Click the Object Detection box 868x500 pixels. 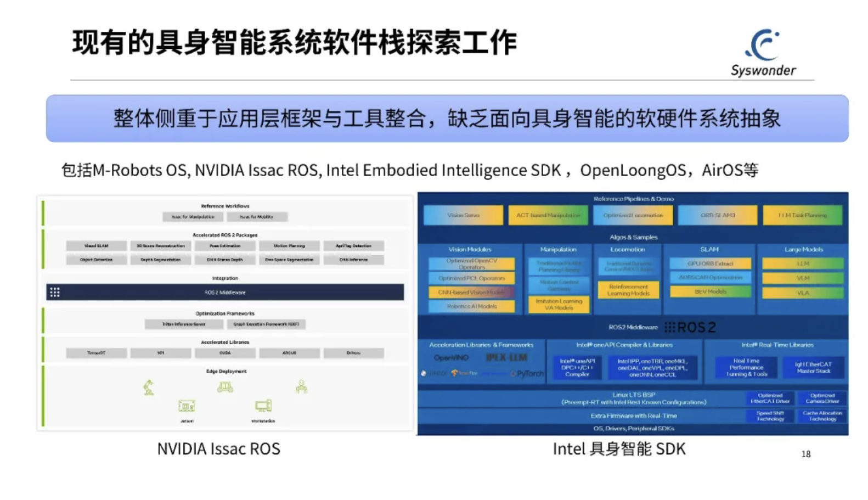click(96, 260)
